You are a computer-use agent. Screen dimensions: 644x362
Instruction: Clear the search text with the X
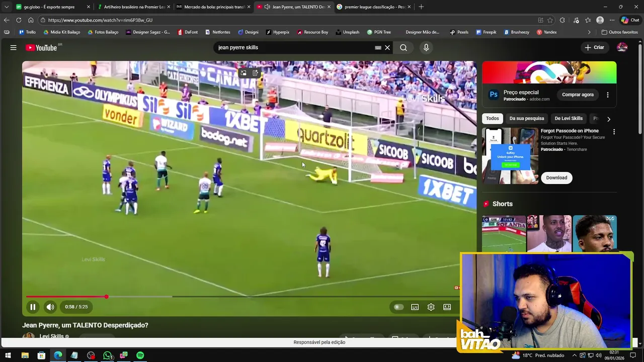tap(387, 47)
